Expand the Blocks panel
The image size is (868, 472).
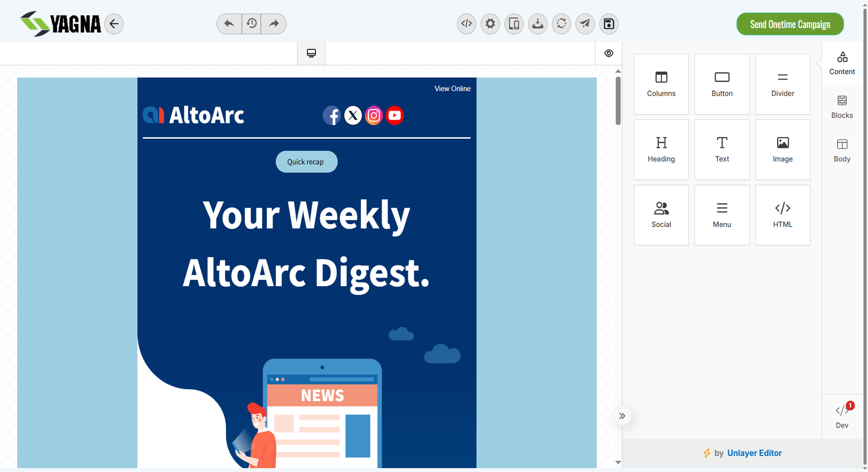[842, 107]
